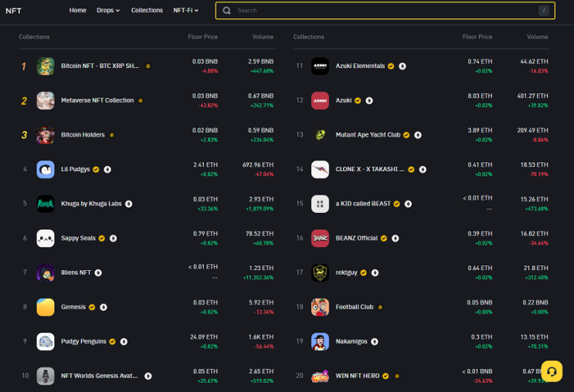The height and width of the screenshot is (392, 574).
Task: Click the Ethereum icon next to CLONE X - X TAKASHI
Action: (x=423, y=169)
